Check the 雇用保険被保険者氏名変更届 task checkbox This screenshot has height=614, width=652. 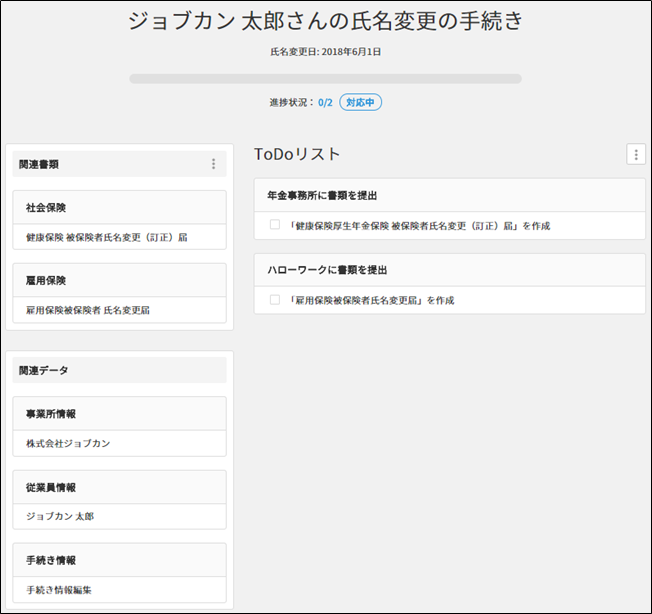[x=275, y=299]
